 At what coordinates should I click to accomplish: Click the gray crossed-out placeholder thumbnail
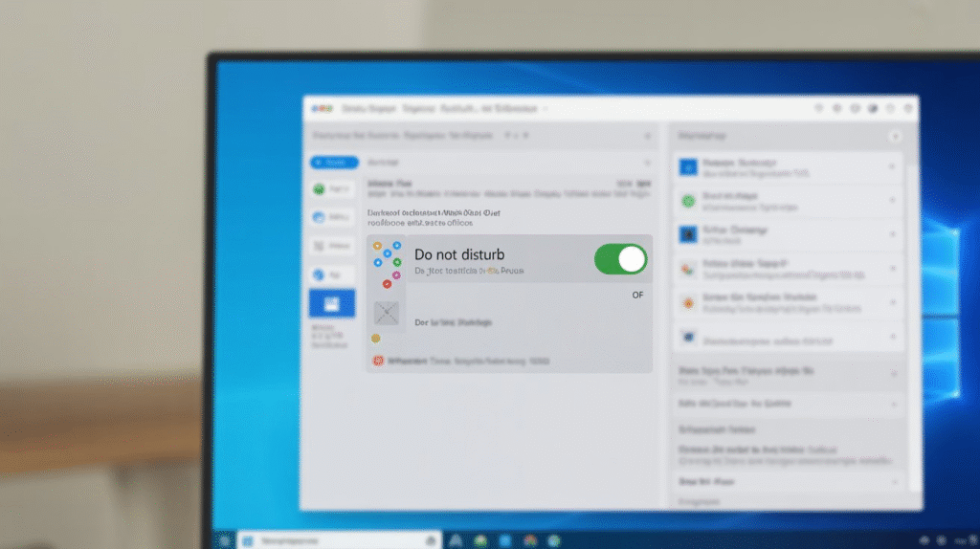[x=387, y=313]
